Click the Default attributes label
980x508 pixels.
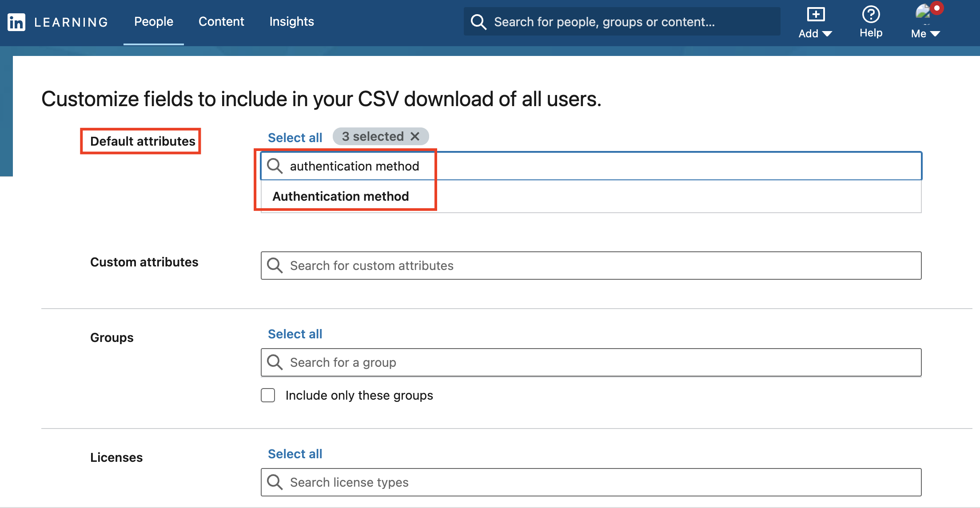coord(143,141)
